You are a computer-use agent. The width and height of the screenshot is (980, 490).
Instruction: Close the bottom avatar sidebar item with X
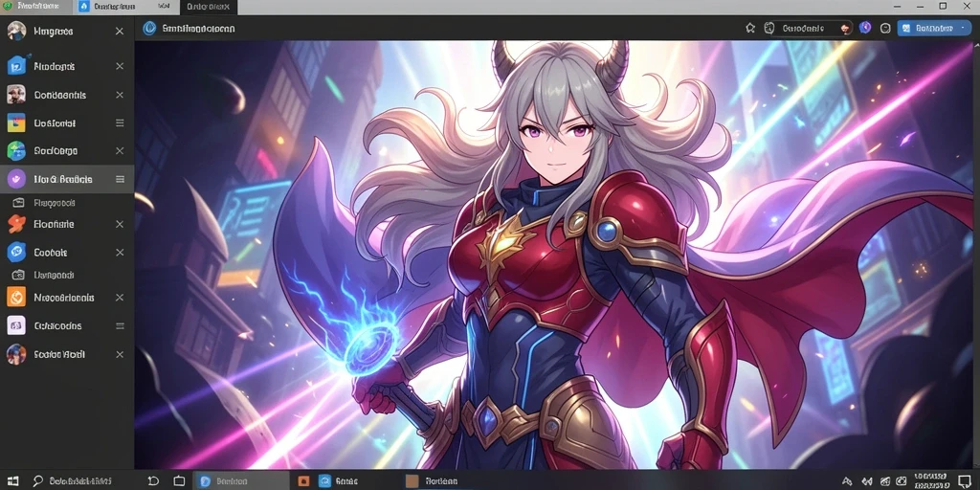[x=120, y=354]
